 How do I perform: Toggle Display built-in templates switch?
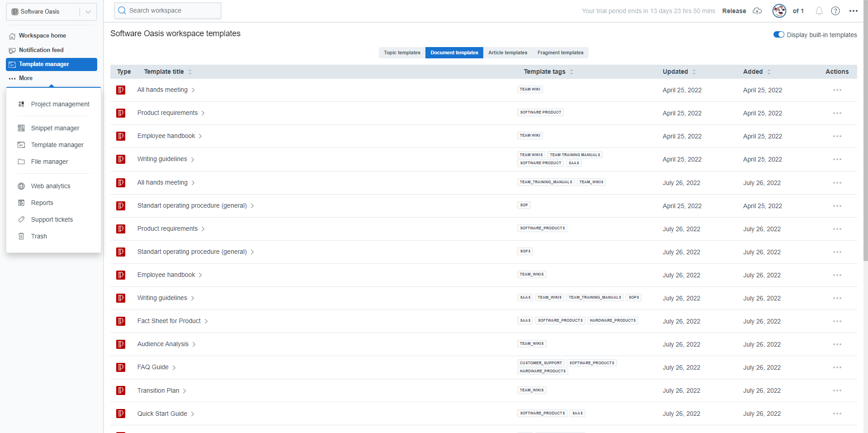[778, 35]
